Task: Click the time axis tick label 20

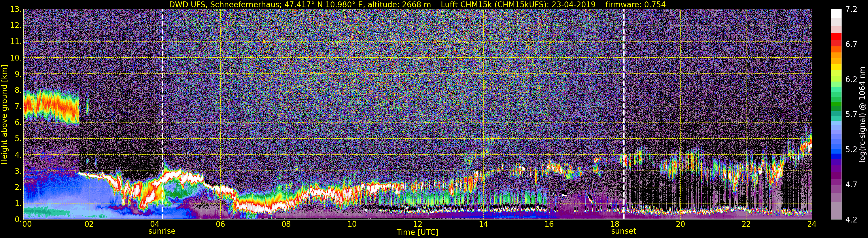Action: coord(680,224)
